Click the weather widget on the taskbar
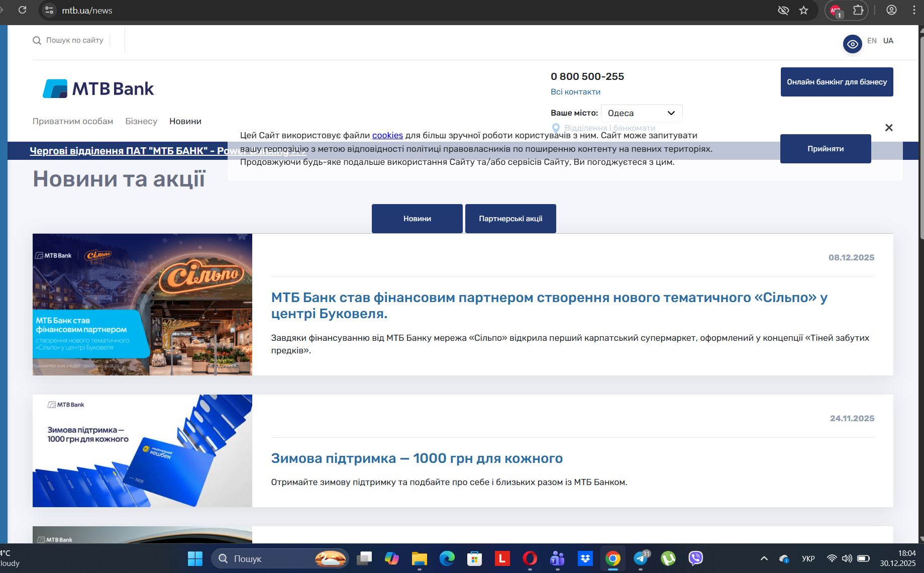Screen dimensions: 924x573 (x=10, y=558)
